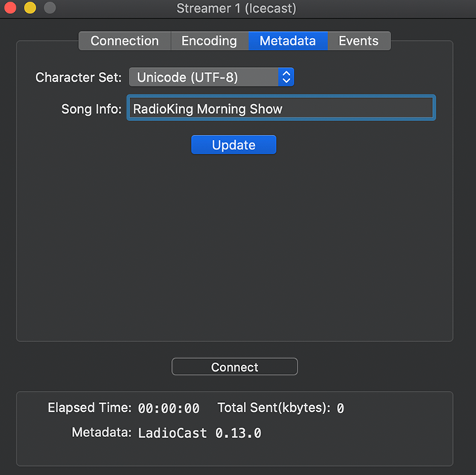This screenshot has width=476, height=475.
Task: Click the Elapsed Time label
Action: point(89,408)
